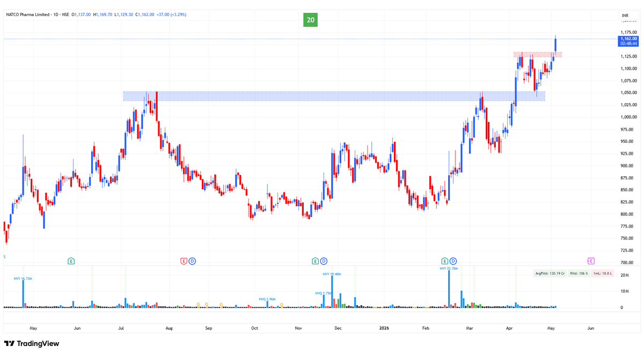The width and height of the screenshot is (644, 354).
Task: Click the Jun label at the time axis's right end
Action: (x=591, y=328)
